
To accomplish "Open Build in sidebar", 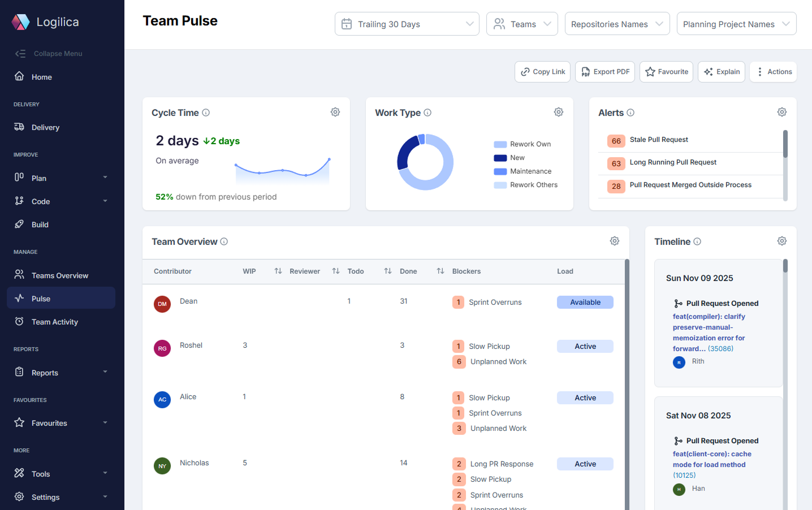I will point(61,224).
